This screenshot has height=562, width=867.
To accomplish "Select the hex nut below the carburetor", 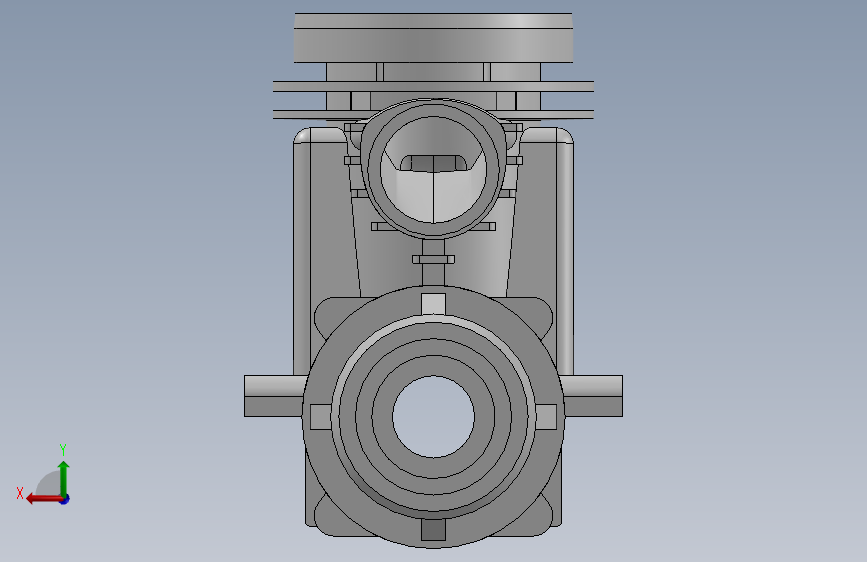I will [434, 259].
